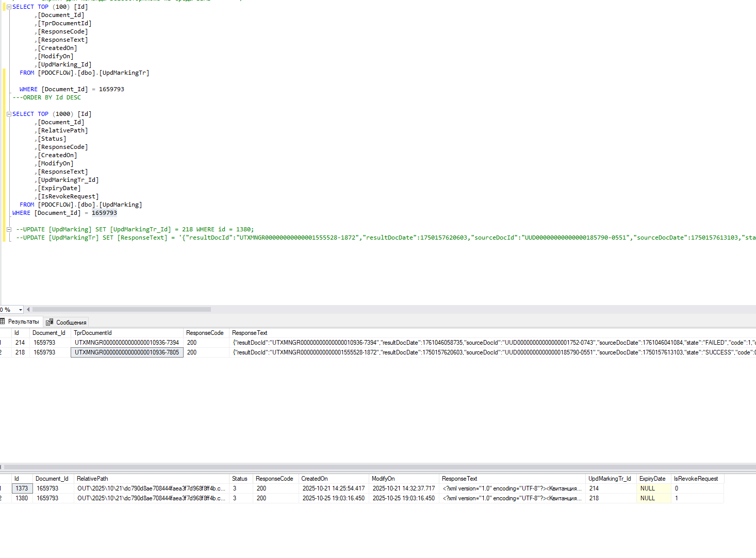Place cursor on ---ORDER BY Id DESC comment
The height and width of the screenshot is (558, 756).
click(x=46, y=97)
